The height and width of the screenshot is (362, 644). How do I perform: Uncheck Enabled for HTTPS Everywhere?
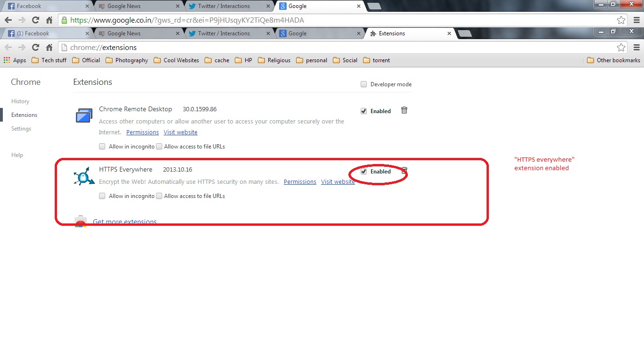363,172
